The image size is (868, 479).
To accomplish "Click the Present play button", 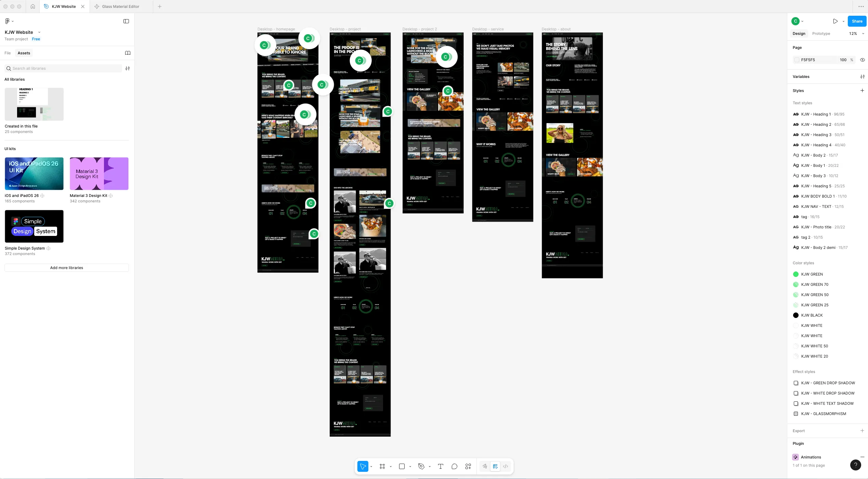I will [x=835, y=21].
